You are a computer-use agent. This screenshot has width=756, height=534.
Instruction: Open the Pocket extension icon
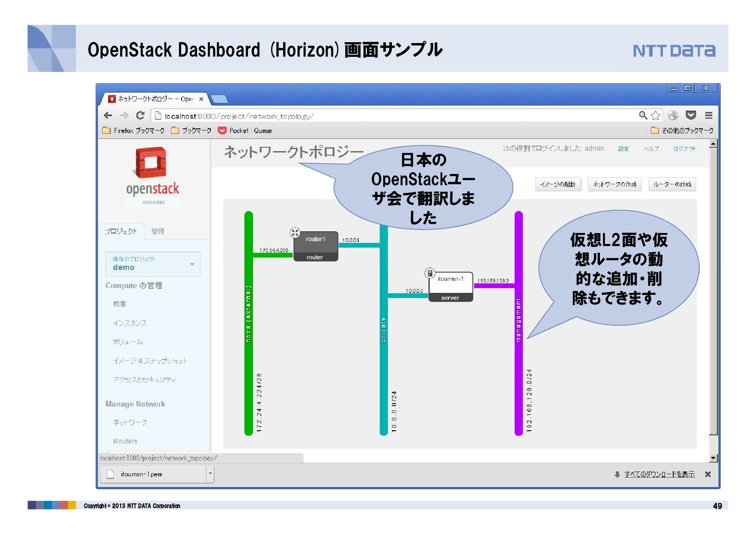click(691, 115)
